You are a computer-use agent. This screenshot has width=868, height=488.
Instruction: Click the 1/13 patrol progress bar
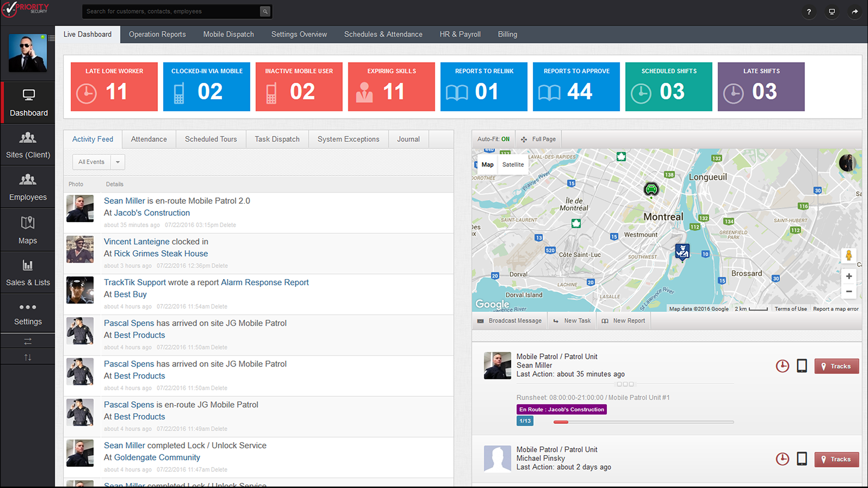click(525, 421)
